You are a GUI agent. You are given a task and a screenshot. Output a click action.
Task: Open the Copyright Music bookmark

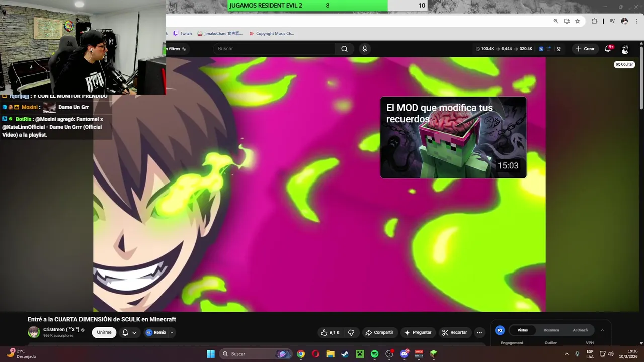272,34
